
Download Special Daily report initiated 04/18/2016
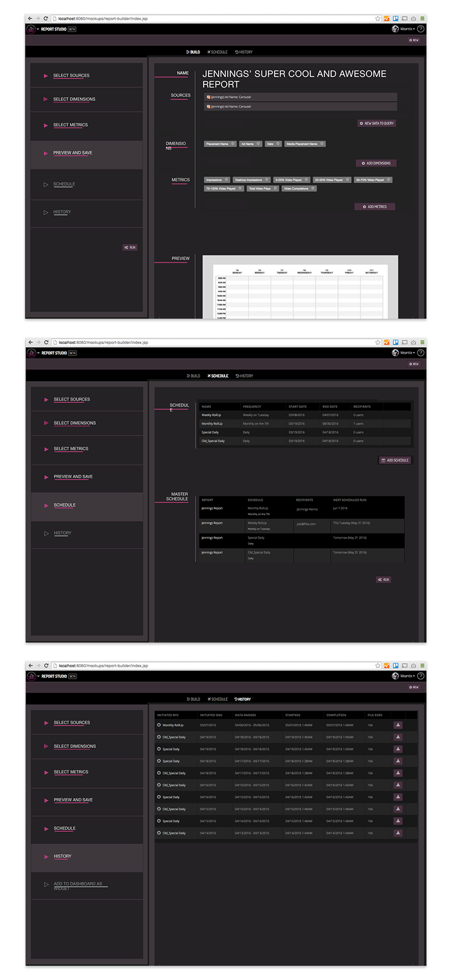398,761
